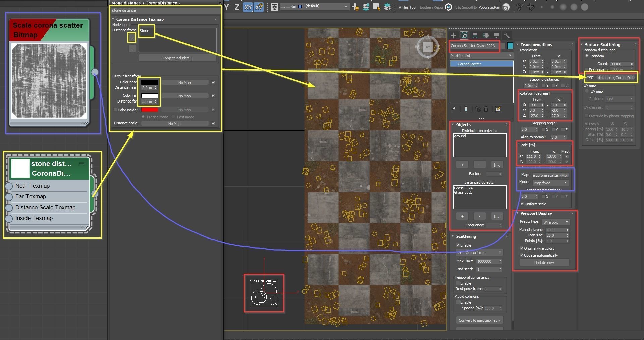Open the scale Mode Map fixed dropdown
644x340 pixels.
click(x=550, y=183)
